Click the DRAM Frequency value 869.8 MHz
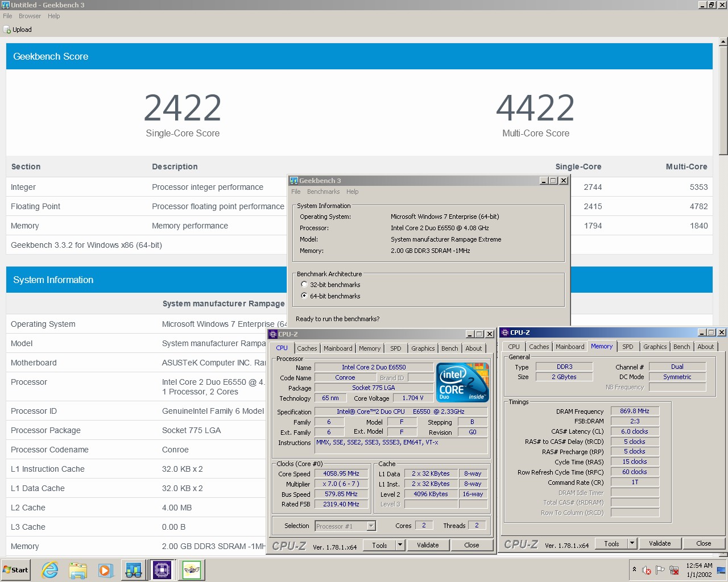The height and width of the screenshot is (582, 728). [x=635, y=411]
